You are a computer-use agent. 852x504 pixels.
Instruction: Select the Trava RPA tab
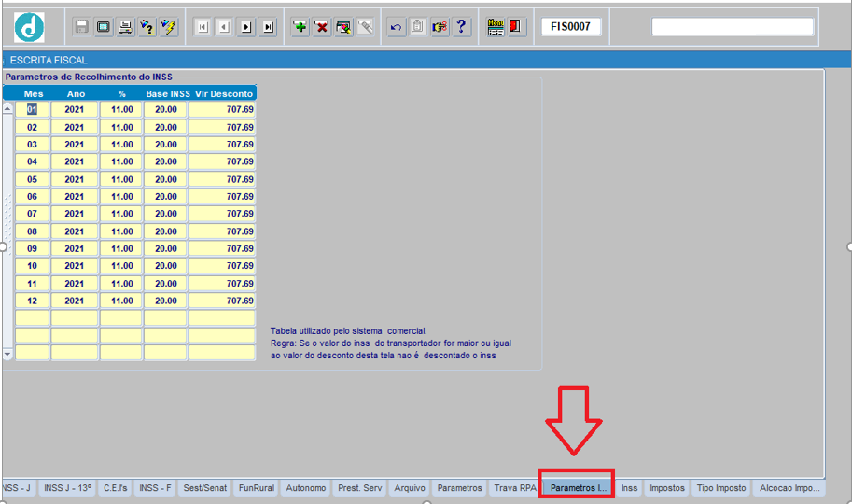tap(515, 488)
